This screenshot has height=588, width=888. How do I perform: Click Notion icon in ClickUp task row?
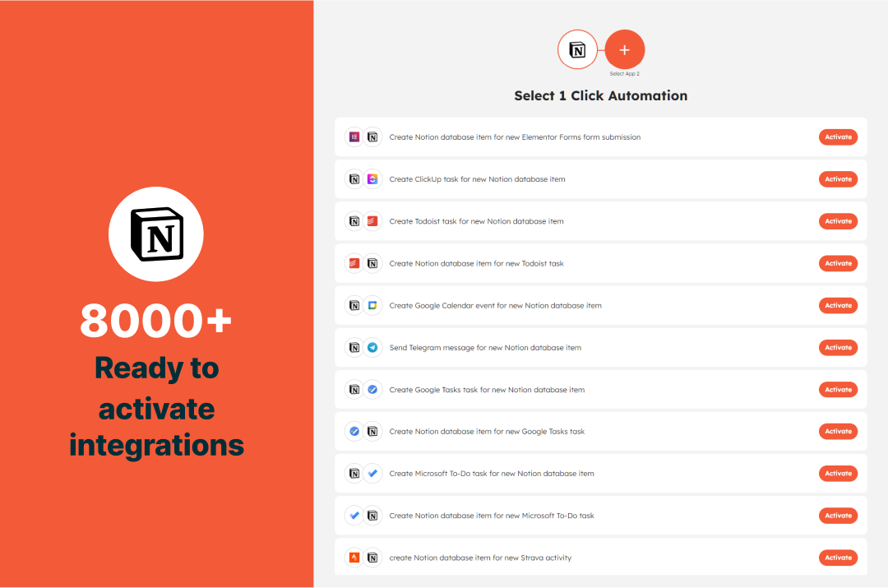tap(354, 179)
